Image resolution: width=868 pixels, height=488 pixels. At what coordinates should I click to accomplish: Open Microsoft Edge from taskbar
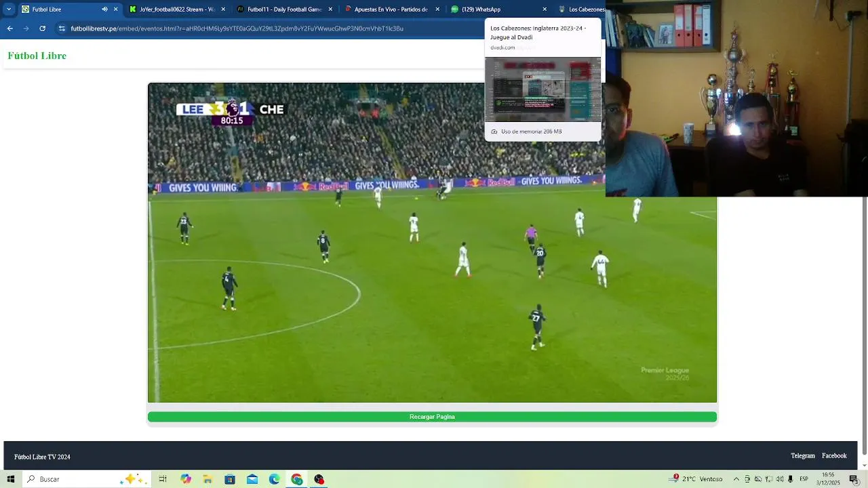274,479
